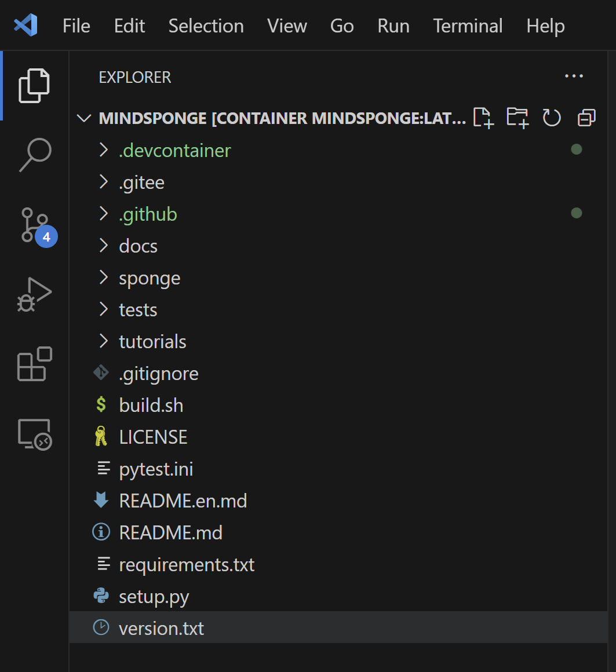Open Remote Explorer view
This screenshot has width=616, height=672.
point(35,434)
